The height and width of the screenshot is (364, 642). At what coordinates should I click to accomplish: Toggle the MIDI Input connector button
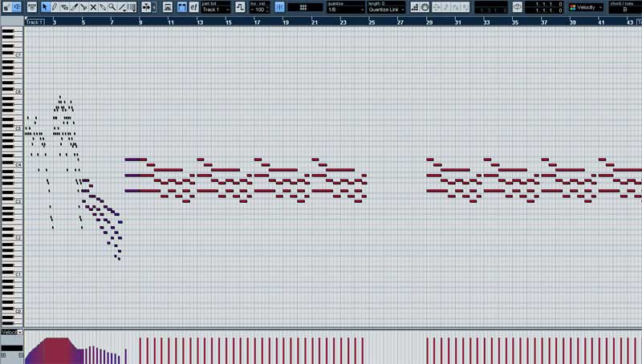tap(425, 7)
